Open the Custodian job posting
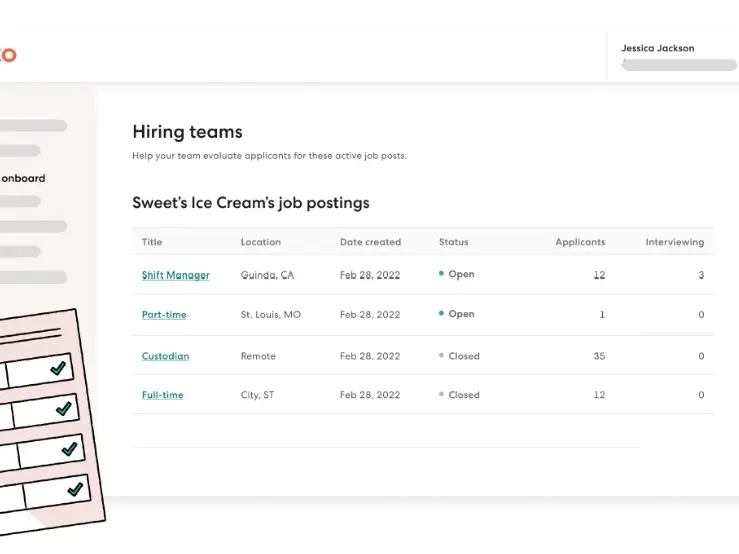The width and height of the screenshot is (739, 554). [x=165, y=356]
